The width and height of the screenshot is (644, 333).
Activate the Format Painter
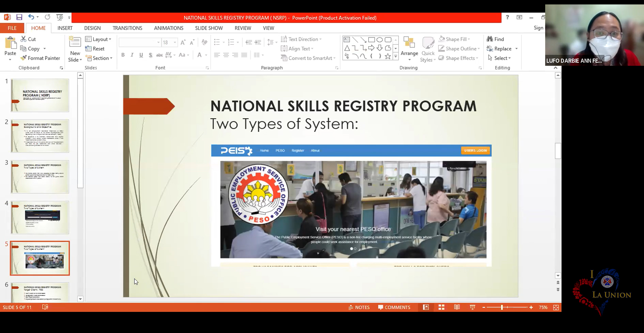40,58
